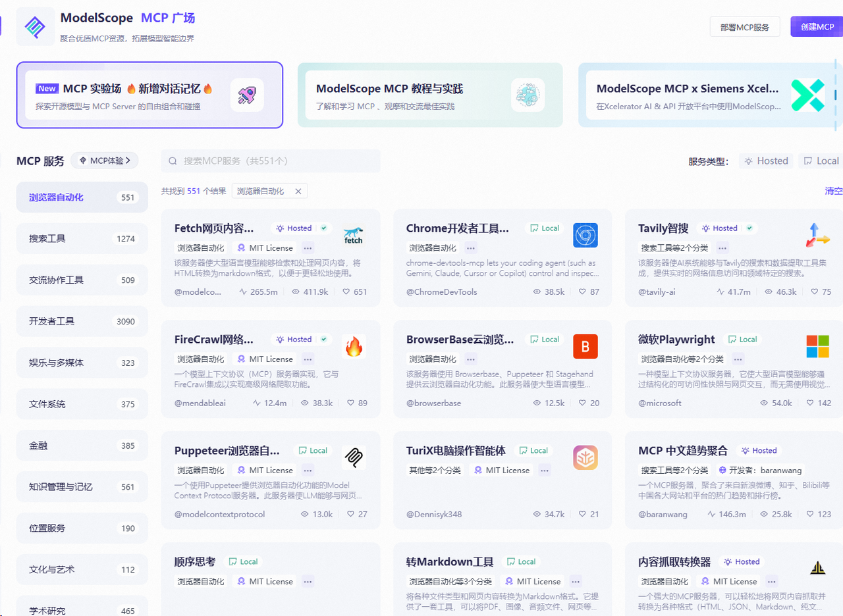Screen dimensions: 843x616
Task: Open the Fetch service logo
Action: pyautogui.click(x=354, y=235)
